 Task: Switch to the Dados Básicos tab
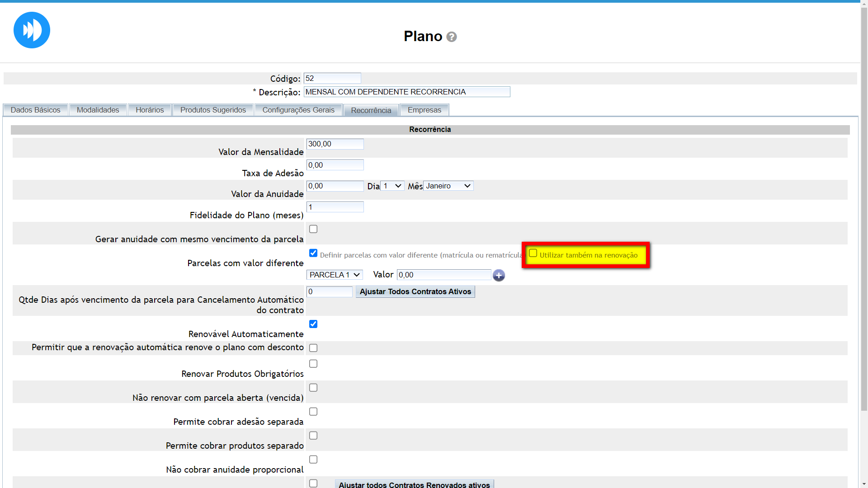(x=35, y=110)
